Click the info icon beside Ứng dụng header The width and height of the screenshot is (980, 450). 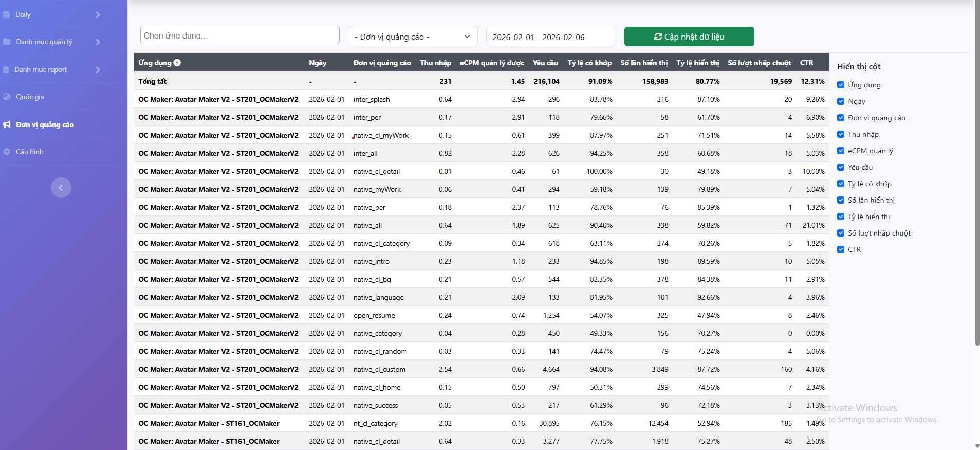177,63
